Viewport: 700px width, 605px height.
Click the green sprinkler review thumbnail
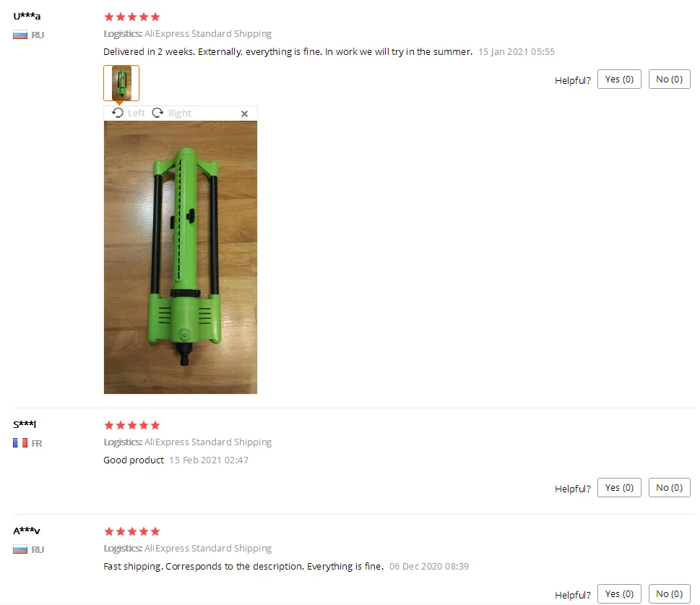(x=121, y=83)
